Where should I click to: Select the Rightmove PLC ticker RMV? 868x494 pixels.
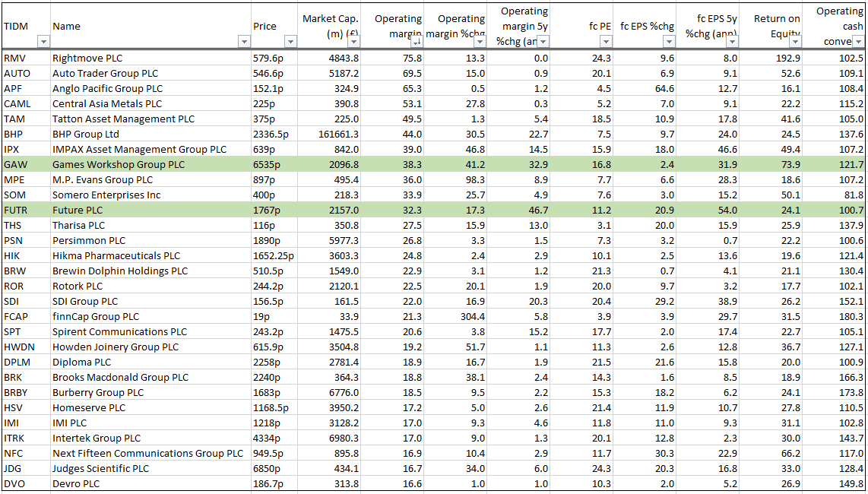(17, 58)
